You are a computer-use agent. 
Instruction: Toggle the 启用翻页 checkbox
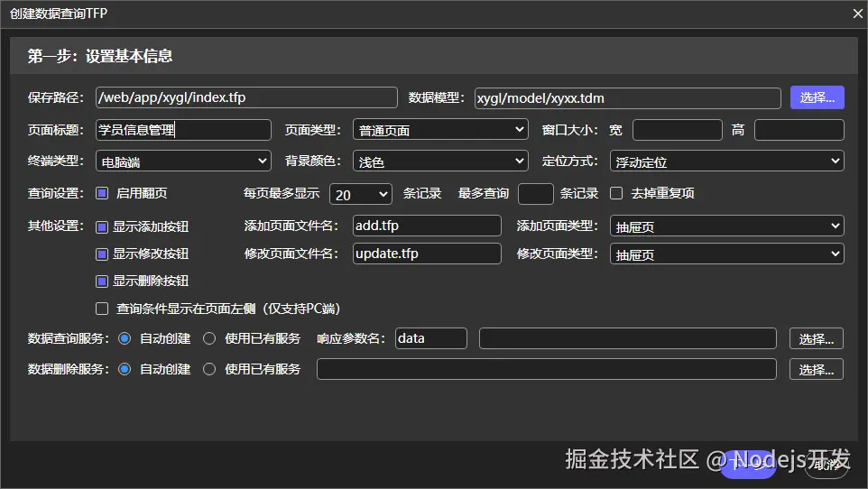[x=102, y=193]
